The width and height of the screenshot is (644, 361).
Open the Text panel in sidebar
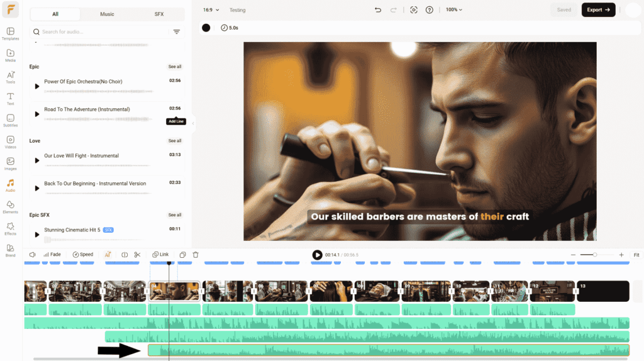point(10,99)
